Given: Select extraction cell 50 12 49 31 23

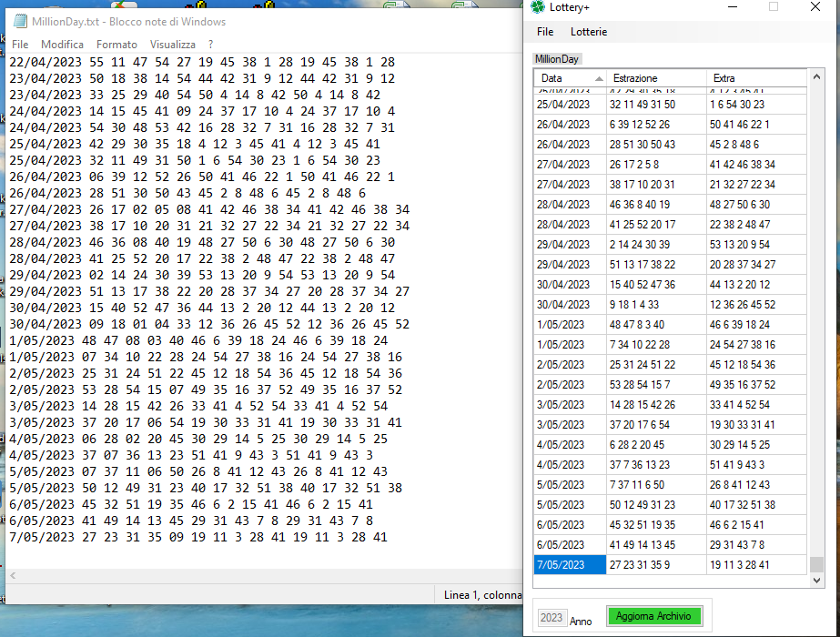Looking at the screenshot, I should pos(656,505).
